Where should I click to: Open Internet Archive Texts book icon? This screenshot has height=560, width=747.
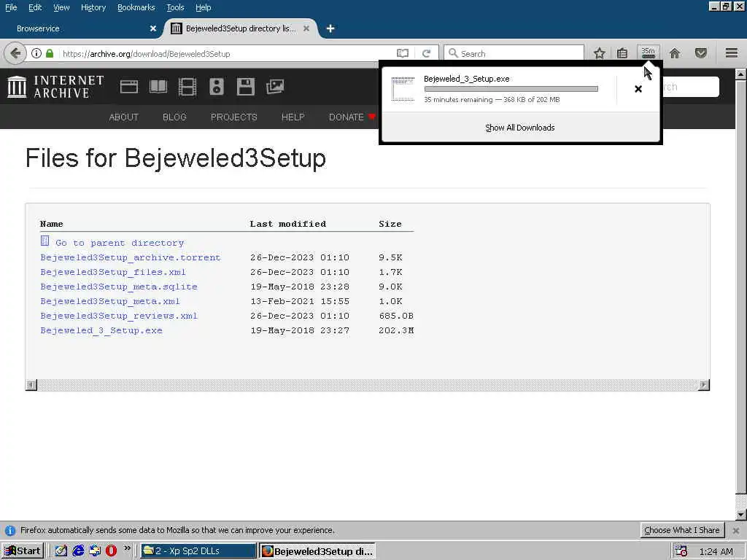pos(158,87)
